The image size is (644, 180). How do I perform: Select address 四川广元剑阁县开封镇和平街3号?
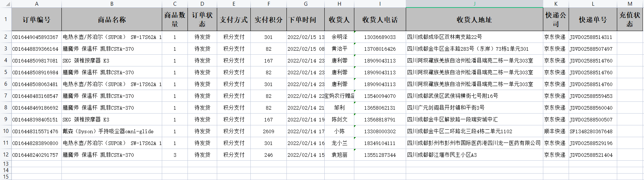tap(474, 107)
